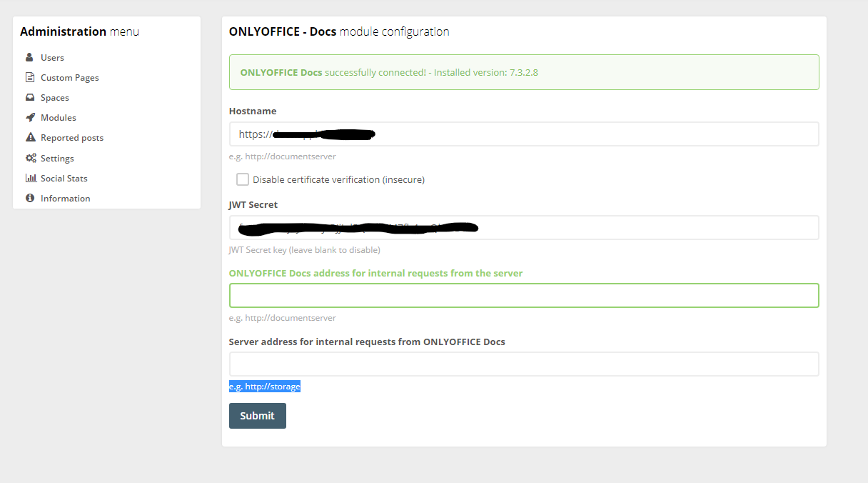The image size is (868, 483).
Task: Click the Spaces inbox icon
Action: (30, 97)
